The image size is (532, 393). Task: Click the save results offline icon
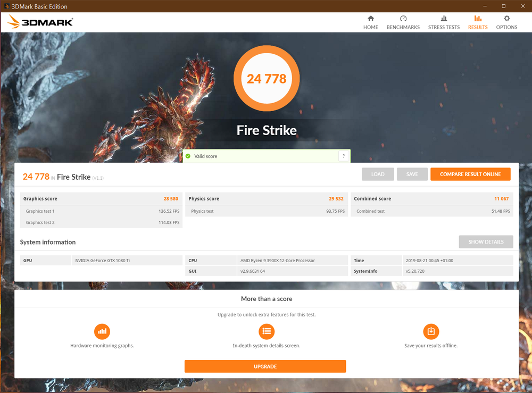pos(431,331)
